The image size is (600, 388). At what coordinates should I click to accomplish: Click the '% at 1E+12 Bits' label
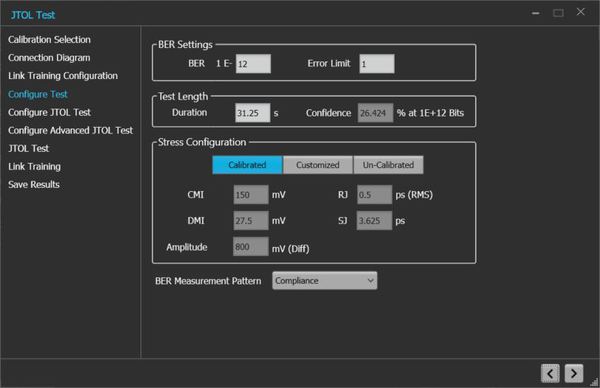[x=430, y=113]
